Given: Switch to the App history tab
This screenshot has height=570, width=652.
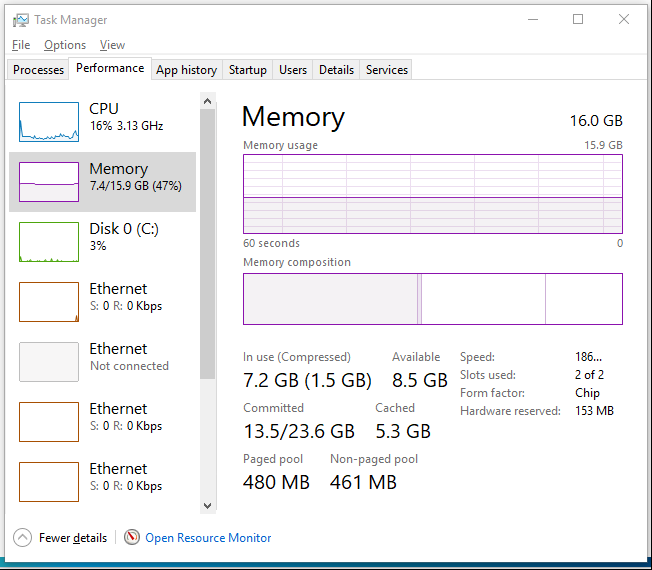Looking at the screenshot, I should (187, 69).
